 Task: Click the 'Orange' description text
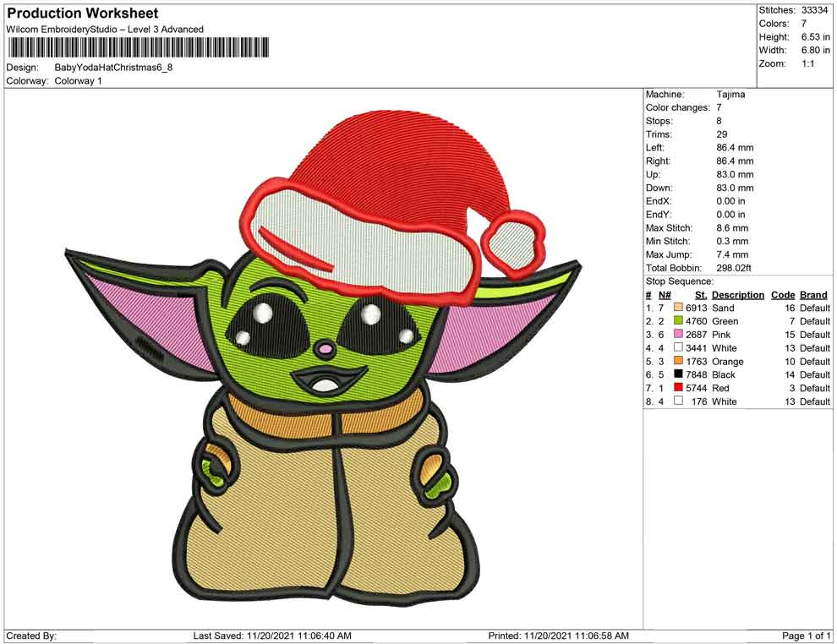tap(728, 361)
